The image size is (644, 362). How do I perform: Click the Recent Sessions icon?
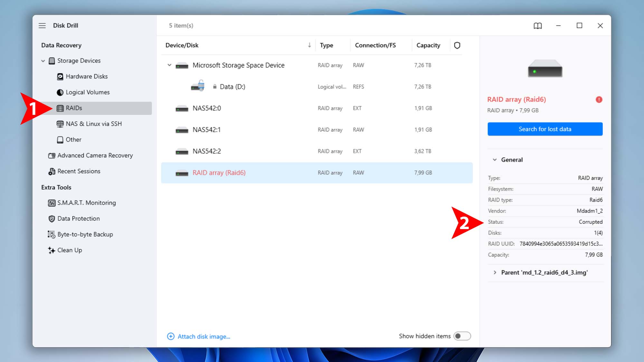click(52, 172)
